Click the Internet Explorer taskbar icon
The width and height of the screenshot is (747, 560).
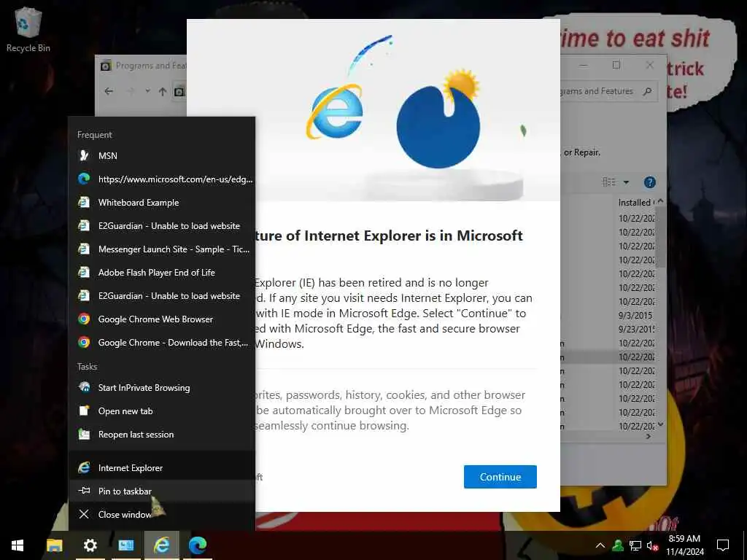pyautogui.click(x=161, y=545)
